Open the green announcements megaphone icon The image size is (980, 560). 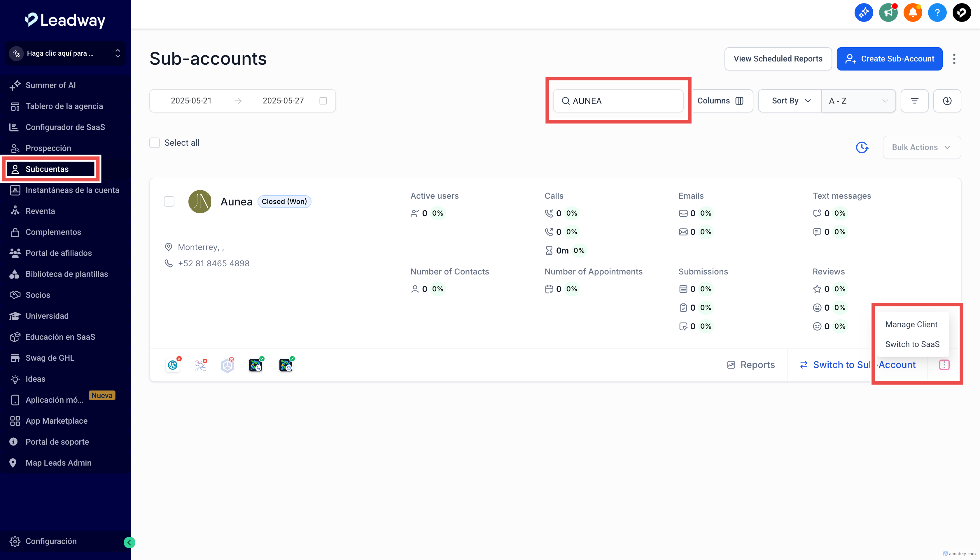888,13
